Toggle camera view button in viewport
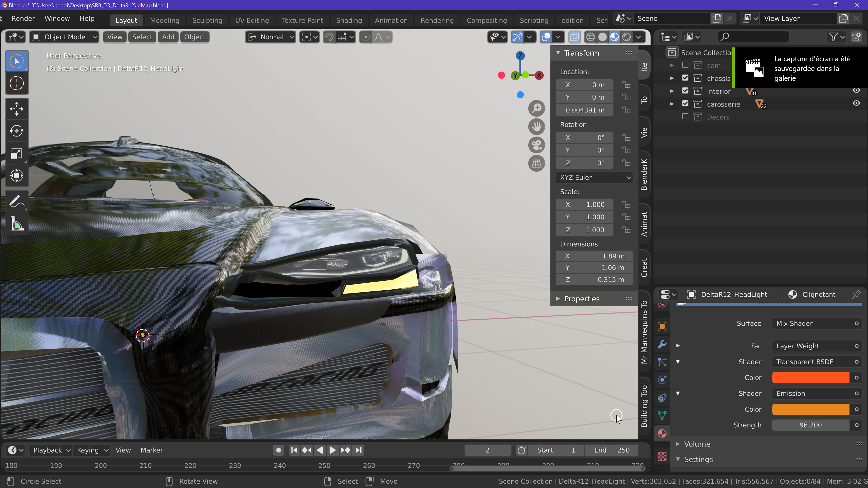Viewport: 868px width, 488px height. point(536,145)
